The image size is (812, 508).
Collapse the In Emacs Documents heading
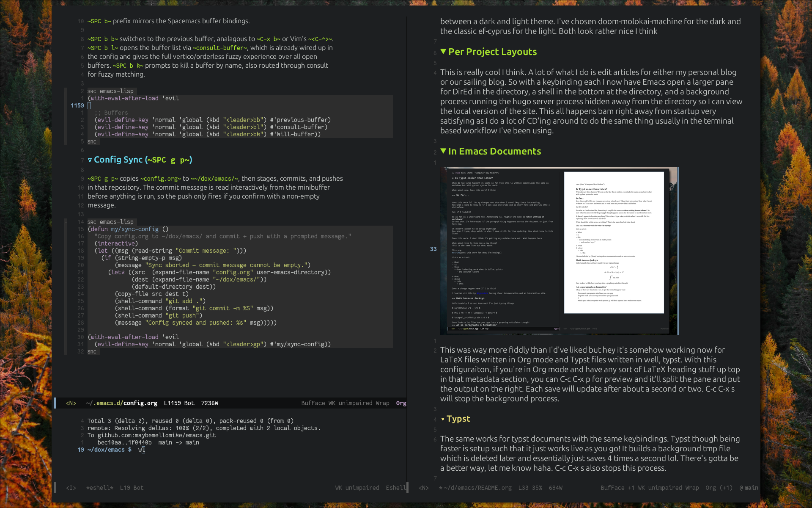444,151
